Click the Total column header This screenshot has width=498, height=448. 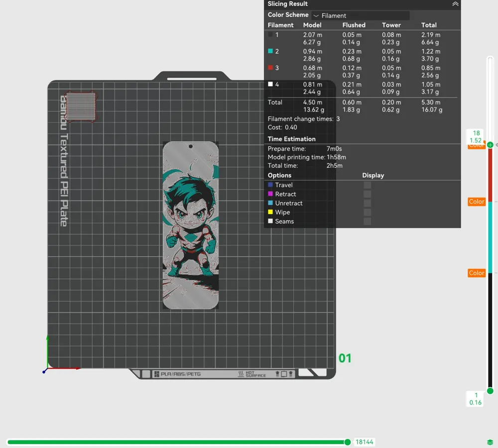coord(429,25)
